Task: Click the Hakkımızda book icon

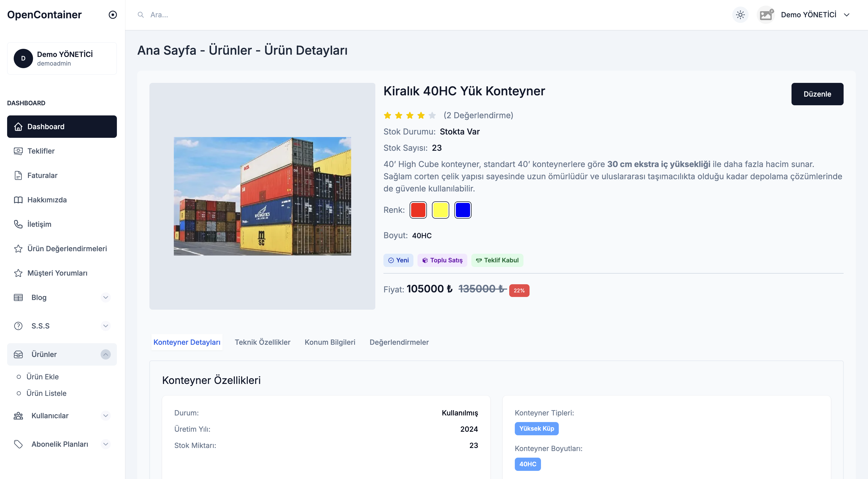Action: click(x=19, y=200)
